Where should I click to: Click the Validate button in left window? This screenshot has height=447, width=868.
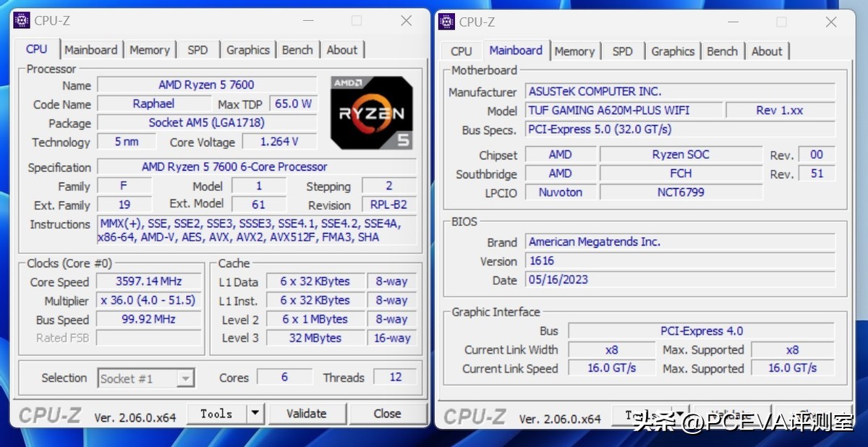tap(306, 414)
